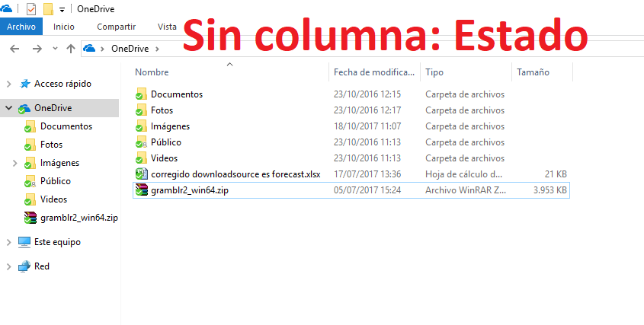
Task: Click Documentos name in file list
Action: pos(177,94)
